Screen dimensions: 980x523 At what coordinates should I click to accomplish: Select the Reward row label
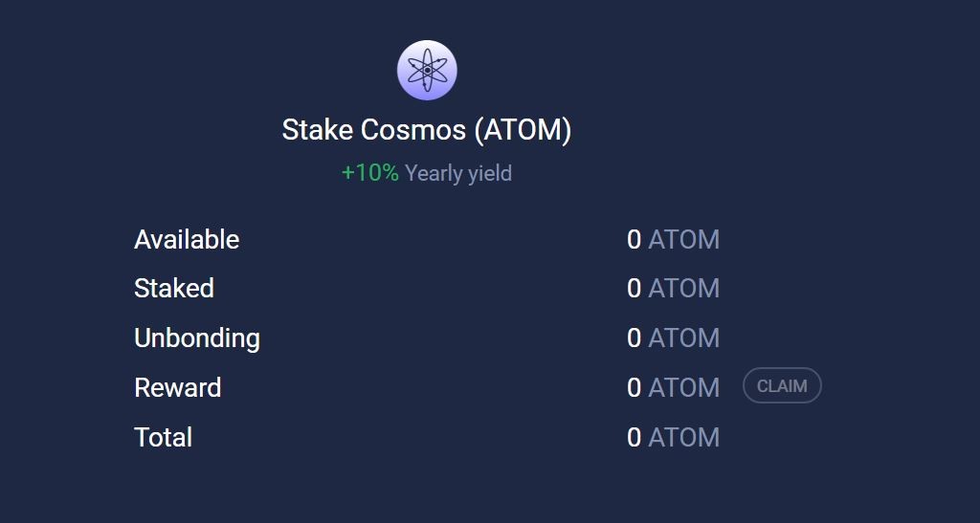[x=177, y=387]
